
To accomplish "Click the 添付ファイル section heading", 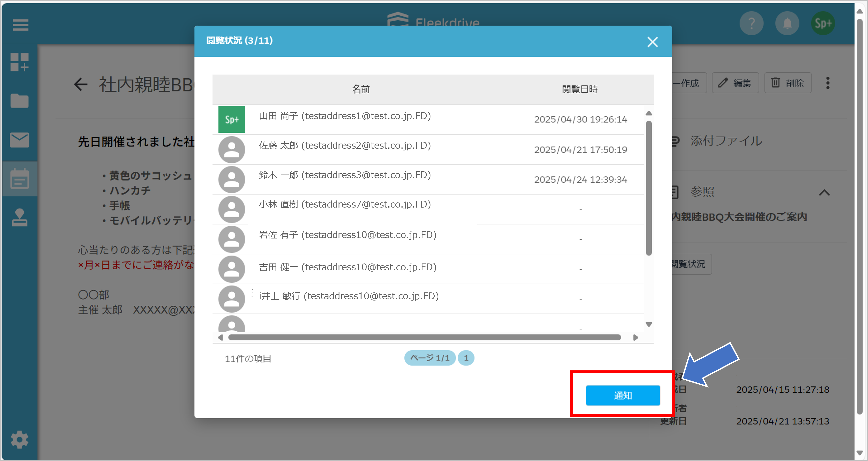I will tap(726, 141).
